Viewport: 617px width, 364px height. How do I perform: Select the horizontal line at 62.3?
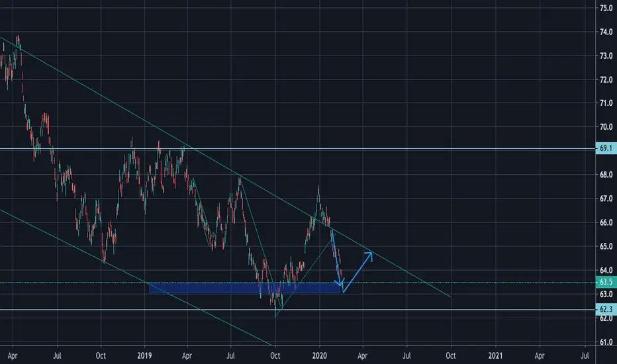pos(298,310)
